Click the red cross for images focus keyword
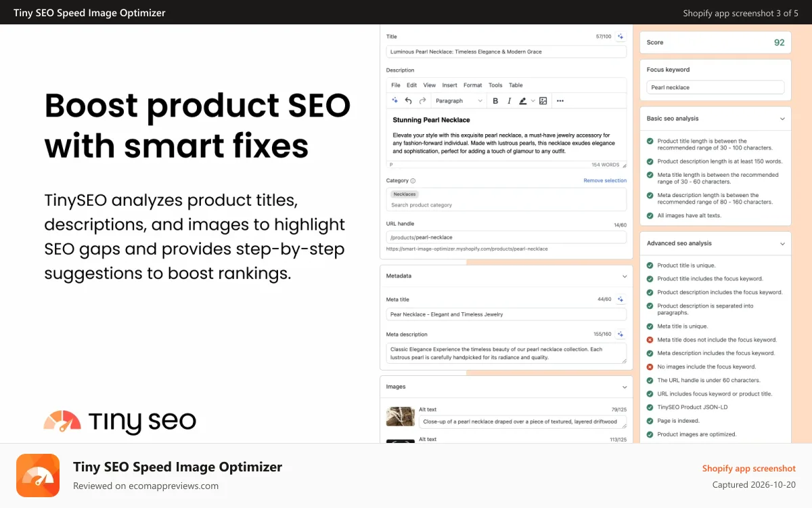This screenshot has width=812, height=508. 650,366
